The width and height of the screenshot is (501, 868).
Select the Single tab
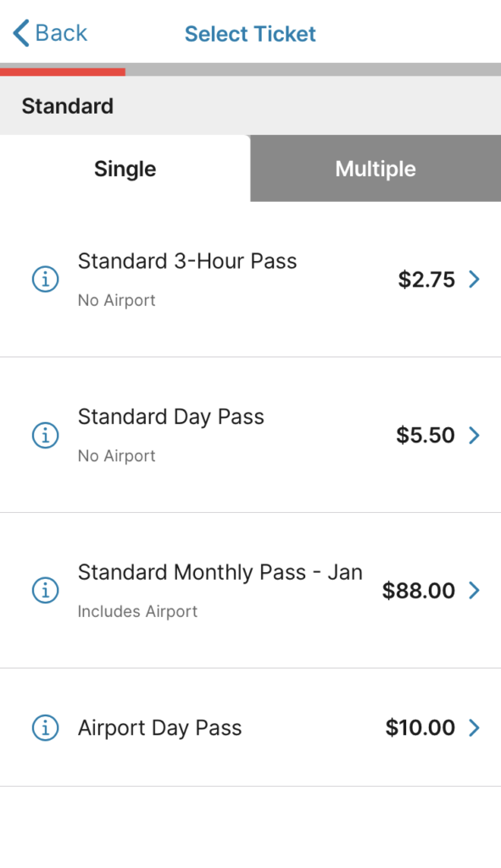click(x=125, y=169)
